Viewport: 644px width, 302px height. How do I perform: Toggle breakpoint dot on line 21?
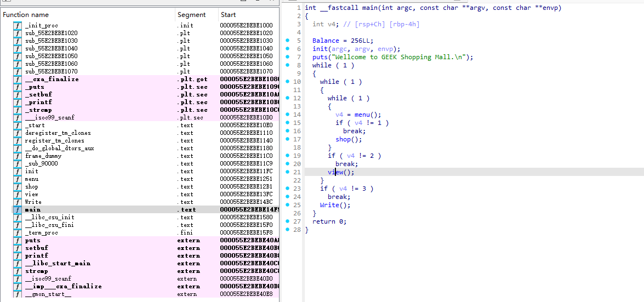click(288, 172)
